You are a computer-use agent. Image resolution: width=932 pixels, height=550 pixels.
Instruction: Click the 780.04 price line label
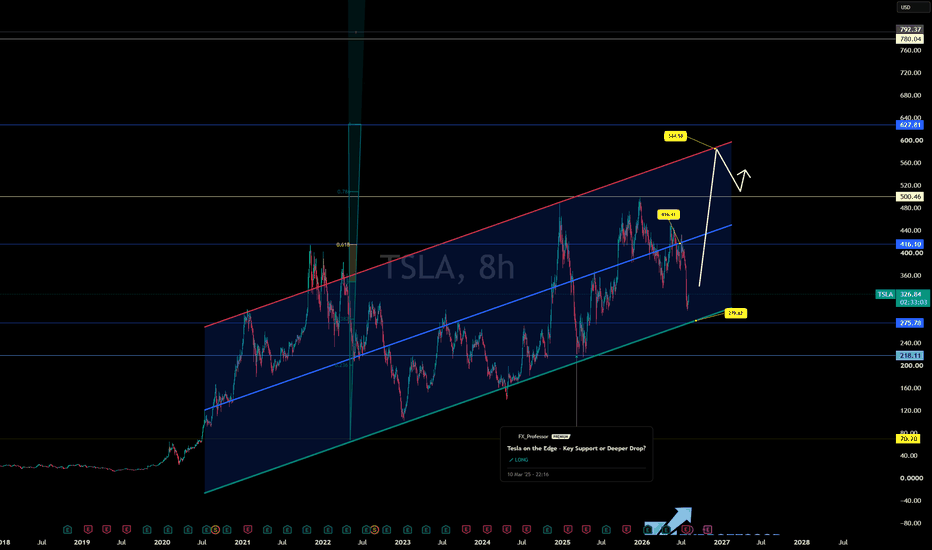pyautogui.click(x=909, y=39)
